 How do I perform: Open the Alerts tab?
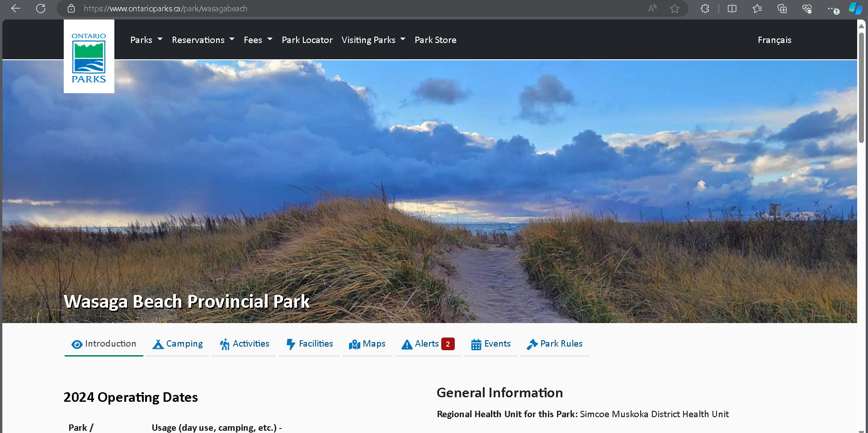click(428, 344)
